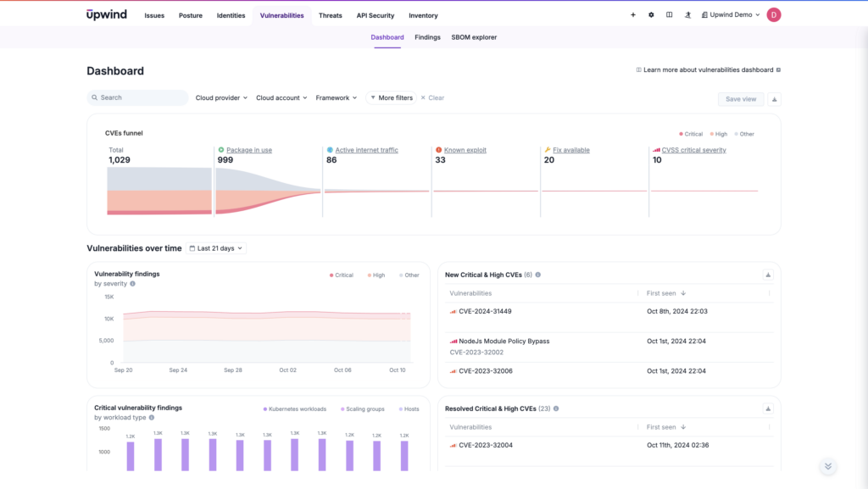Open the Framework filter dropdown
The height and width of the screenshot is (489, 868).
click(x=336, y=97)
